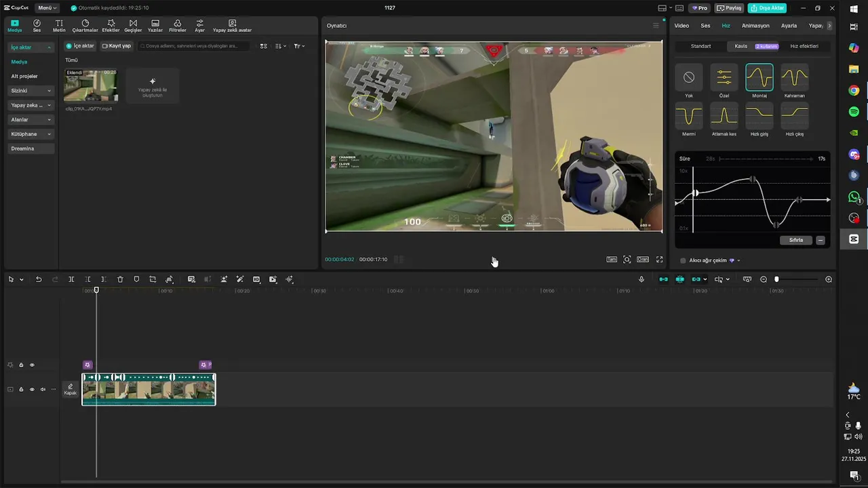This screenshot has height=488, width=868.
Task: Open the Yapay zekâ avatar panel
Action: pyautogui.click(x=232, y=26)
